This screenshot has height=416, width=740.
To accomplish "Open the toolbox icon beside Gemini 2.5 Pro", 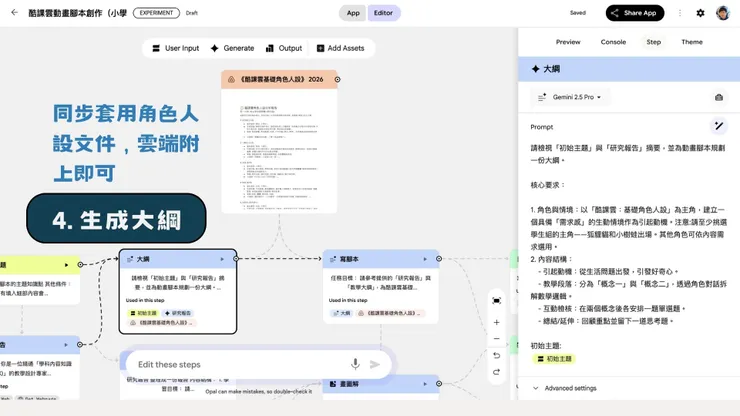I will coord(719,97).
